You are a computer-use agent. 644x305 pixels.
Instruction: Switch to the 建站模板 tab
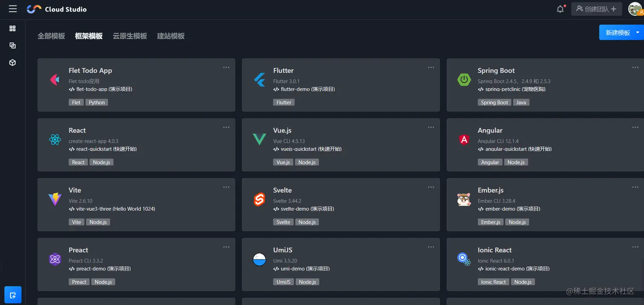[171, 36]
